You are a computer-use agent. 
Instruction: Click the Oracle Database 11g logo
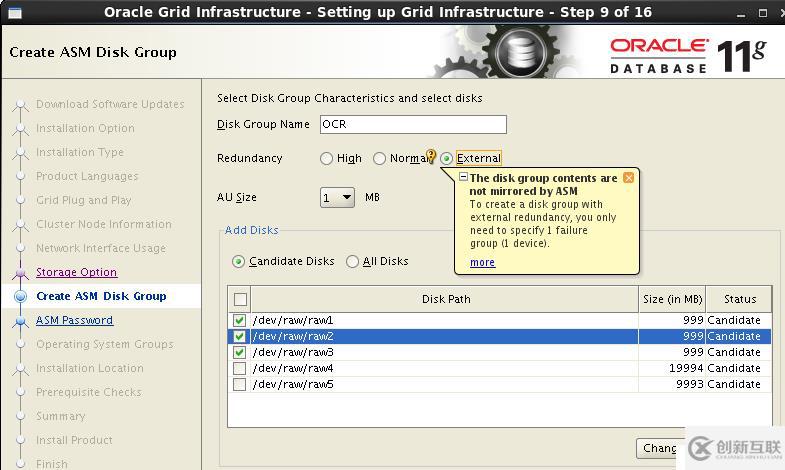[x=686, y=55]
